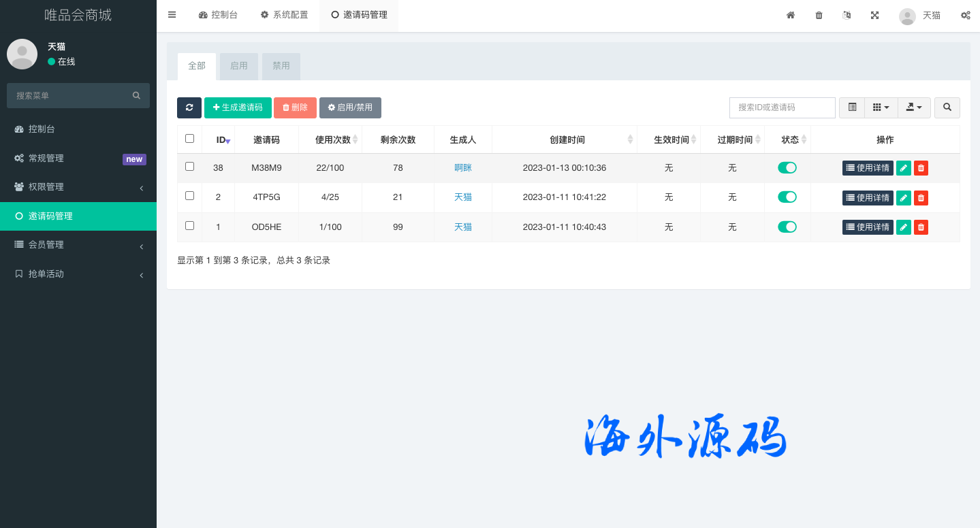Open the export data dropdown
This screenshot has width=980, height=528.
pyautogui.click(x=914, y=108)
